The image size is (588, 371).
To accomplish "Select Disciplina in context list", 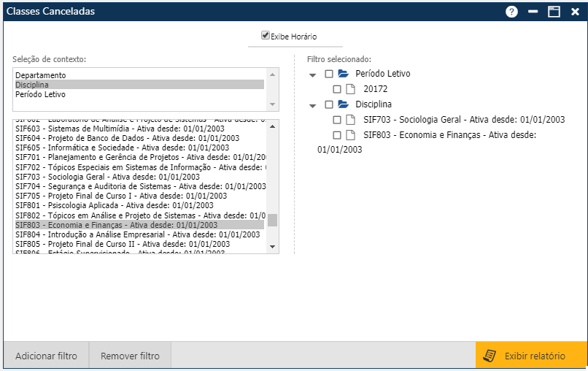I will pyautogui.click(x=139, y=85).
